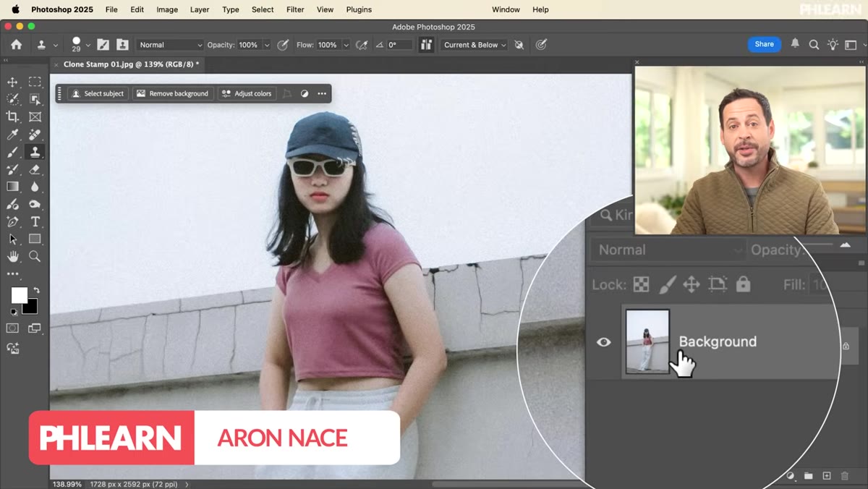The image size is (868, 489).
Task: Select the Gradient tool
Action: coord(12,187)
